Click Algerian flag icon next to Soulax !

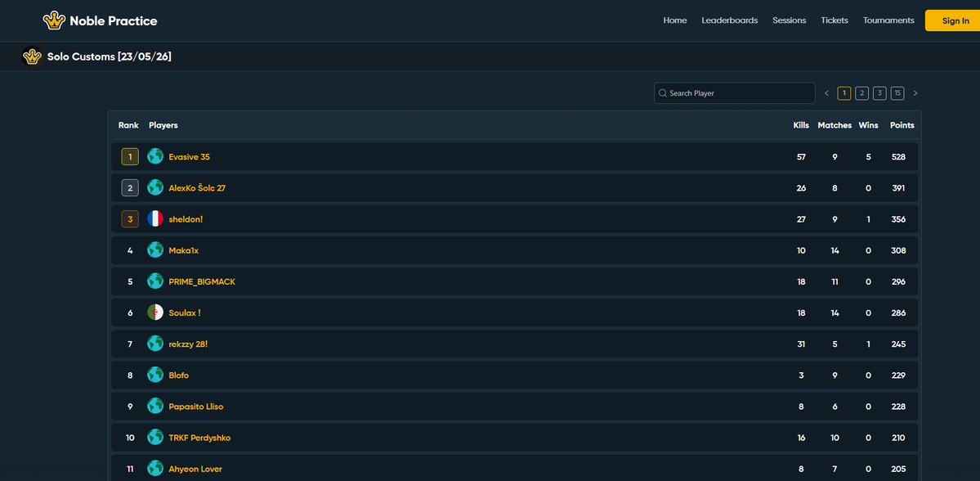click(x=155, y=312)
